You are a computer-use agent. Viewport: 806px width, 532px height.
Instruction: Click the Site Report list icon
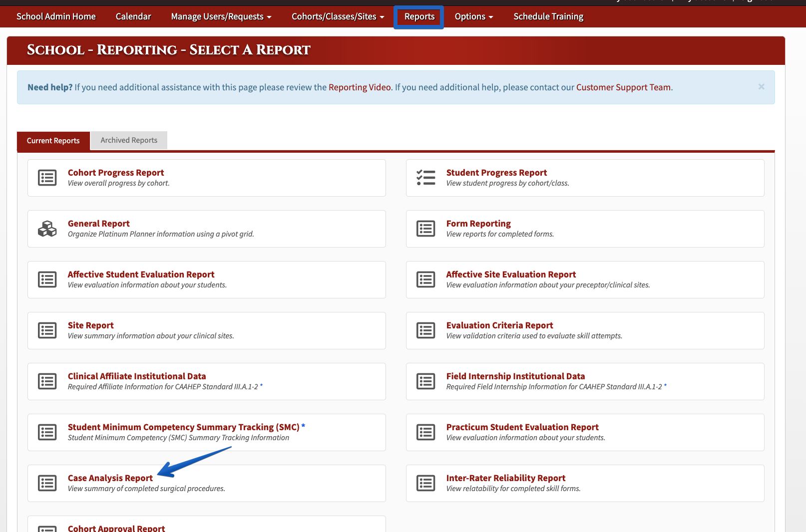pos(47,330)
